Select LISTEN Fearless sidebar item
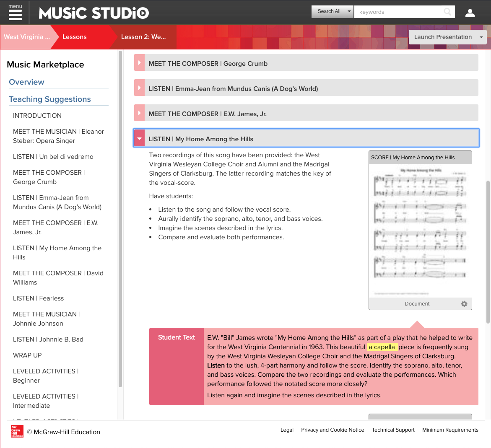The width and height of the screenshot is (491, 448). coord(39,298)
